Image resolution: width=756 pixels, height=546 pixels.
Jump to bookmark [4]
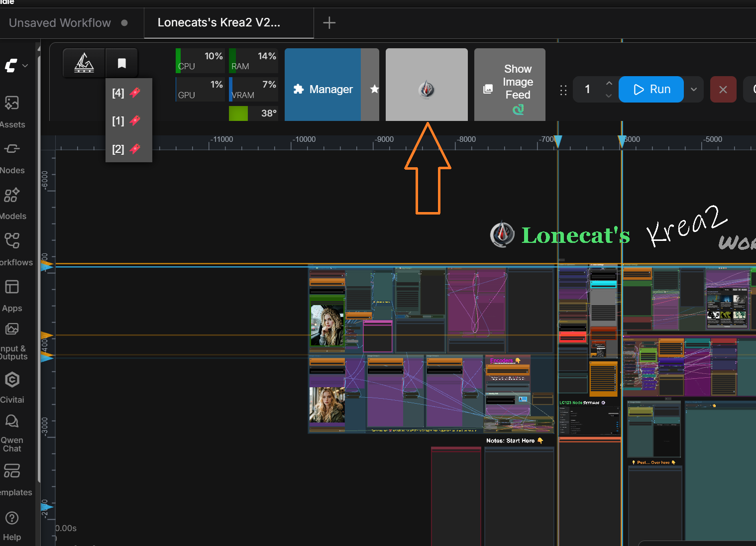(x=126, y=93)
